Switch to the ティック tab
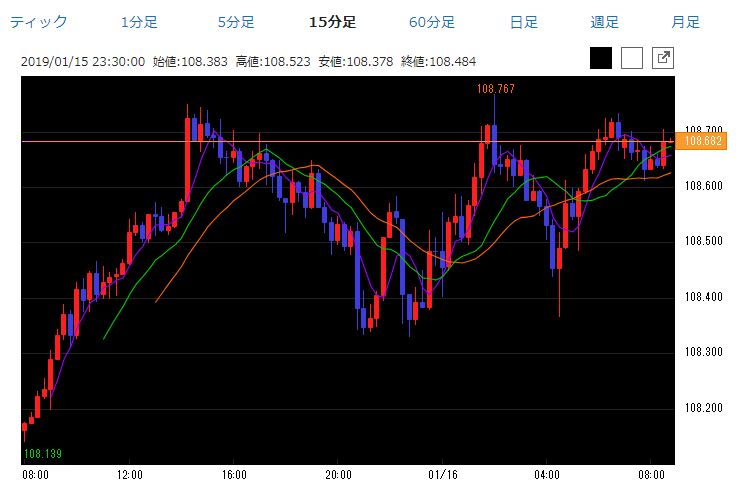The image size is (736, 487). coord(38,22)
